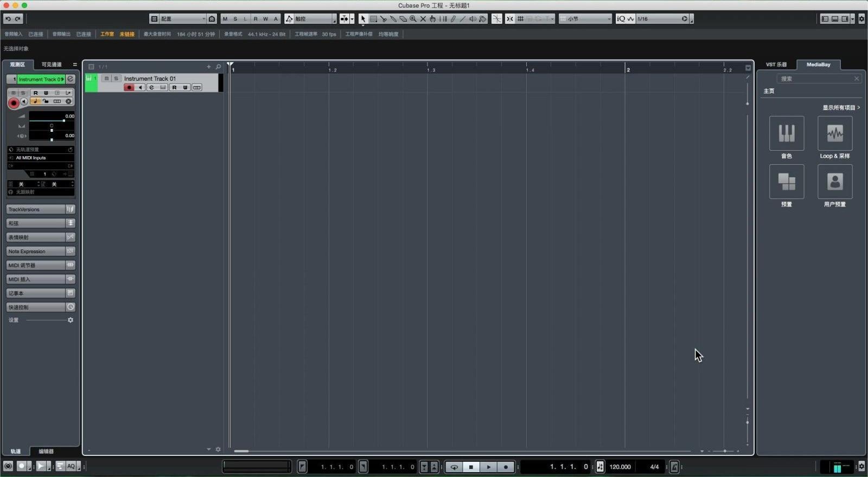Toggle the cycle loop button in transport
The image size is (868, 477).
(454, 467)
